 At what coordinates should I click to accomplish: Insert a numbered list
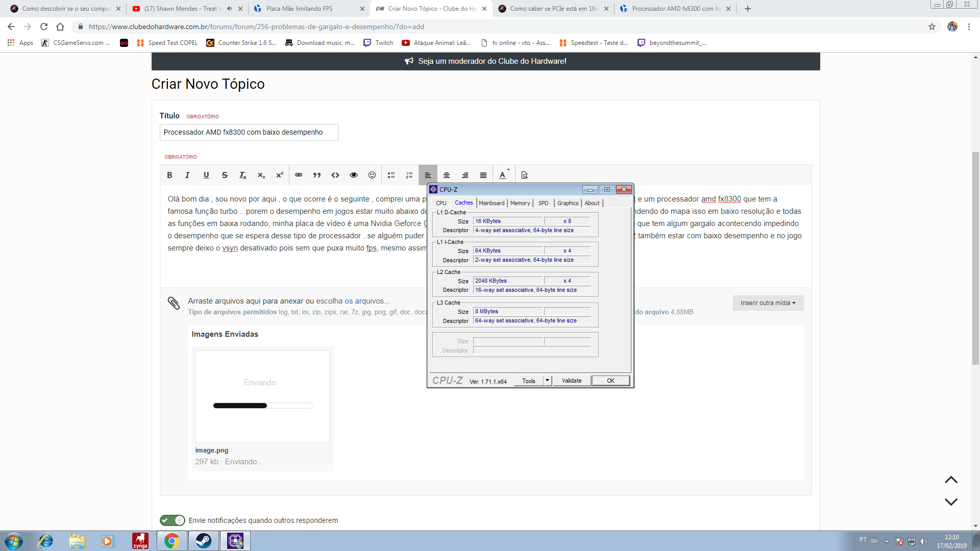(x=409, y=175)
